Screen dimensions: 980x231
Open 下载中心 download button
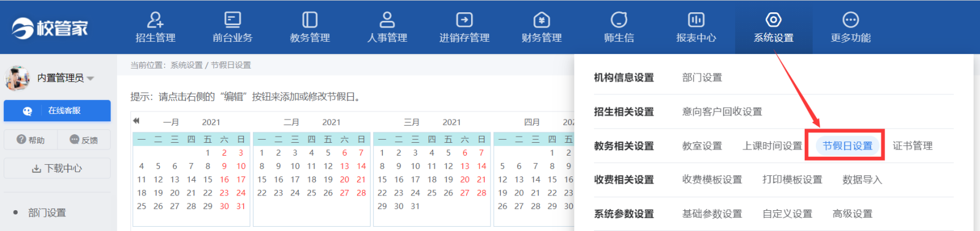[57, 169]
